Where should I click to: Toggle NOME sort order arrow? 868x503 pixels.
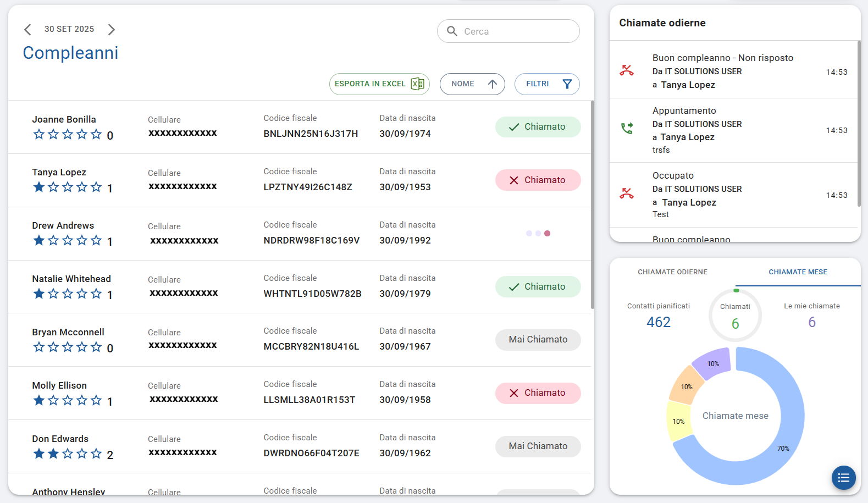tap(493, 84)
